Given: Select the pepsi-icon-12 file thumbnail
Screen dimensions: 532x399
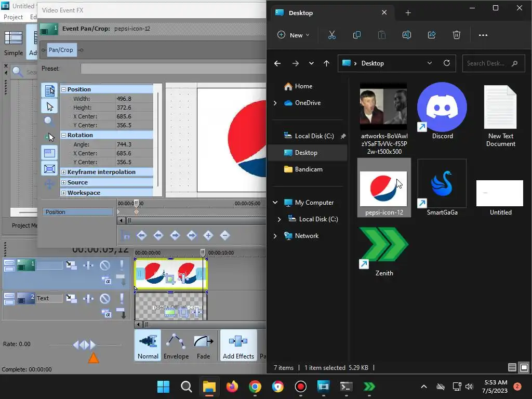Looking at the screenshot, I should pos(384,188).
